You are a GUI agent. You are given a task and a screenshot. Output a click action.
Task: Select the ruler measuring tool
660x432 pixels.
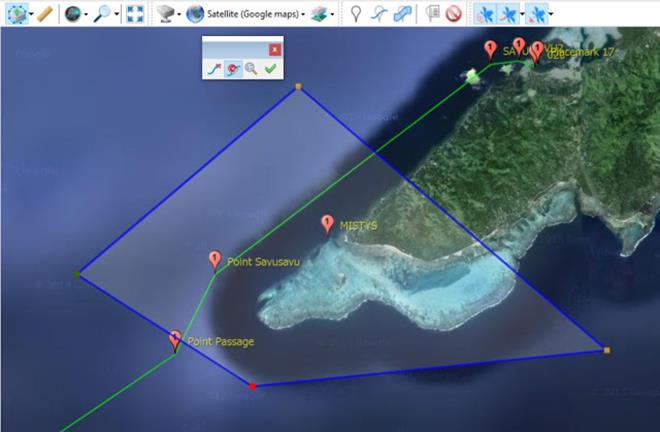44,14
